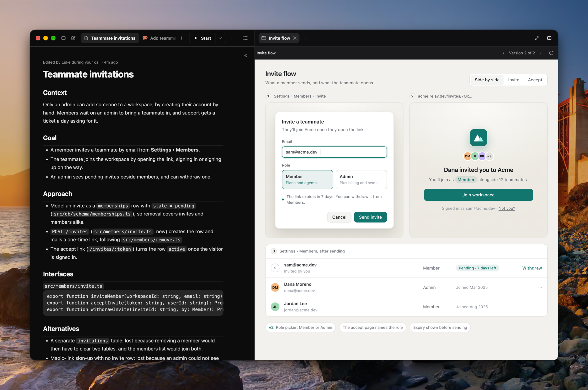This screenshot has width=588, height=390.
Task: Cancel the invite dialog
Action: tap(339, 217)
